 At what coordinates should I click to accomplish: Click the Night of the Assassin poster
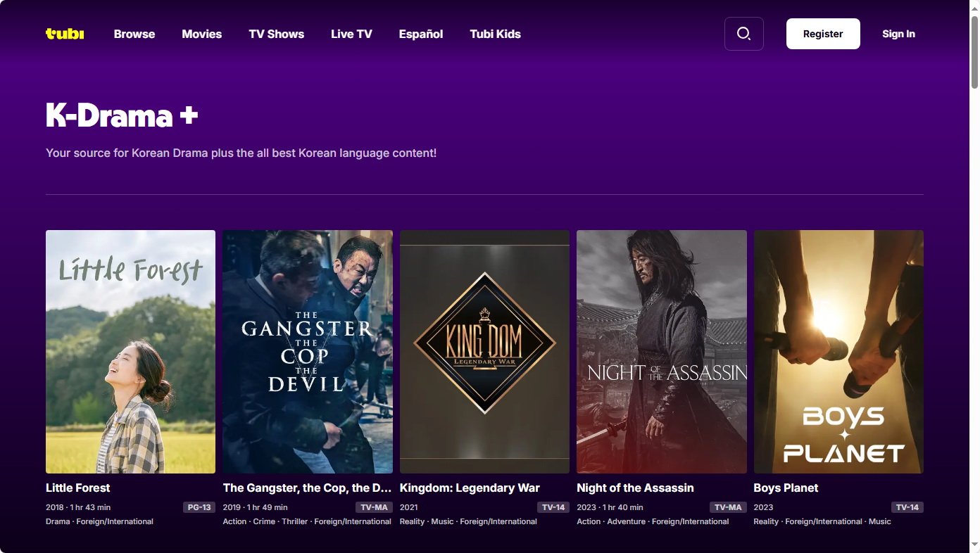(x=661, y=352)
